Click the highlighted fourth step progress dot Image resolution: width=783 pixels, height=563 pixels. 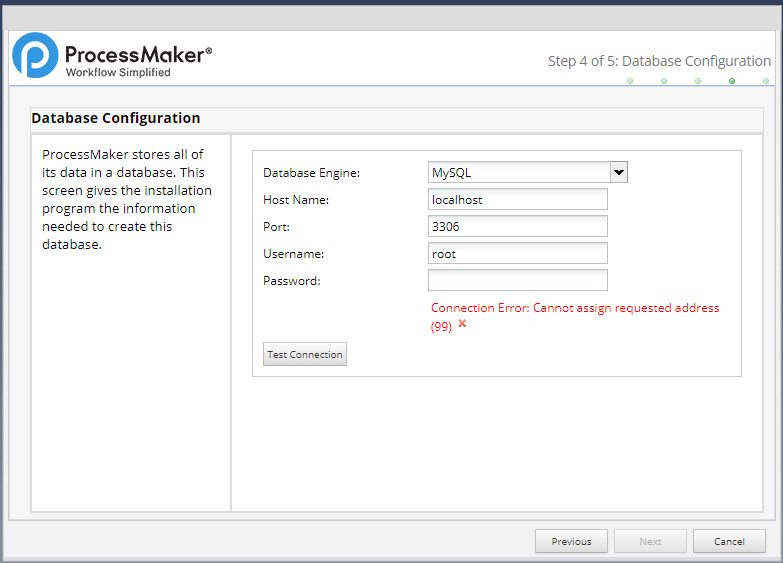click(x=732, y=81)
